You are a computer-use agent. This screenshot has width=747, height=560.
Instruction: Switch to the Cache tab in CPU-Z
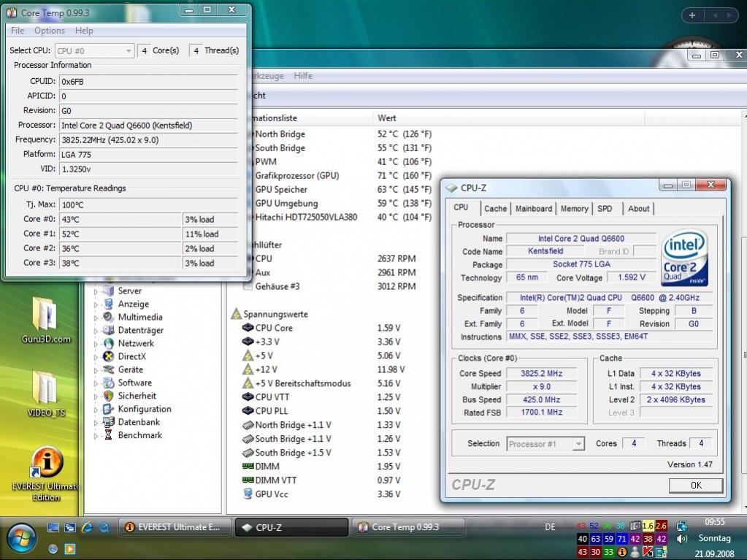click(496, 209)
